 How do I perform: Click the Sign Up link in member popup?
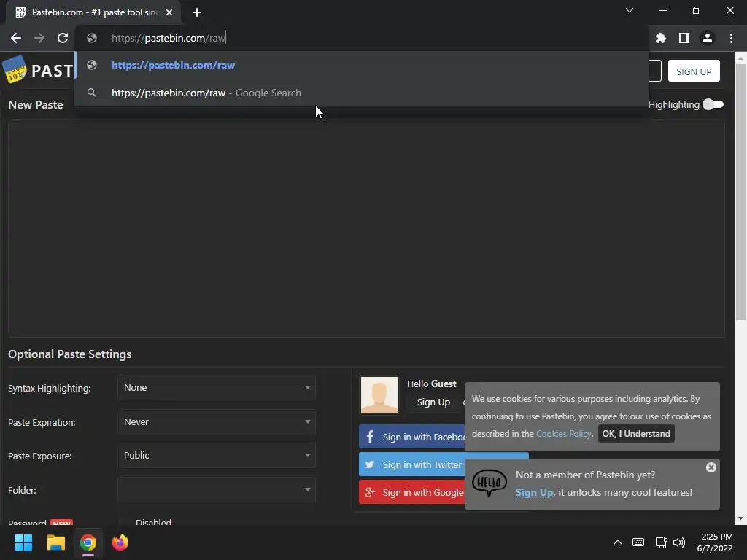point(534,492)
